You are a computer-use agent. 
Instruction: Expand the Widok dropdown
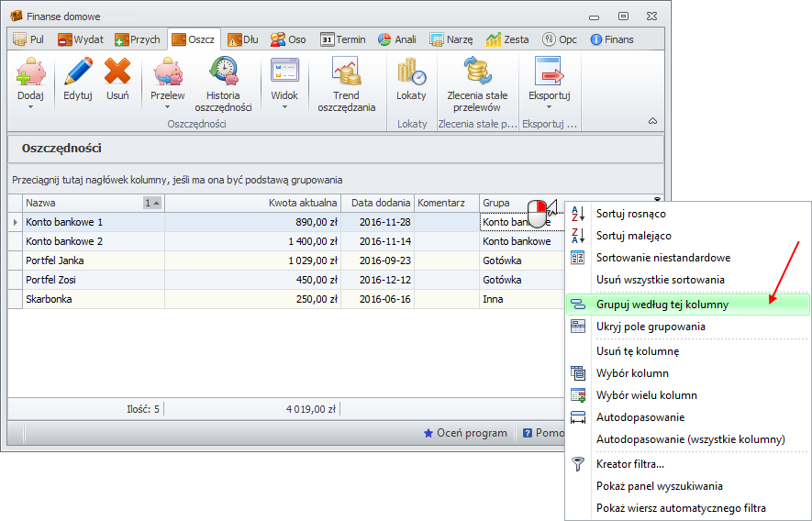click(x=284, y=106)
